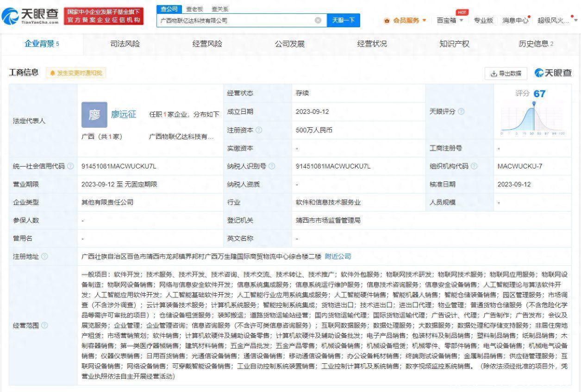Image resolution: width=581 pixels, height=392 pixels.
Task: Click the 其他有限责任公司 company type value
Action: [x=107, y=202]
